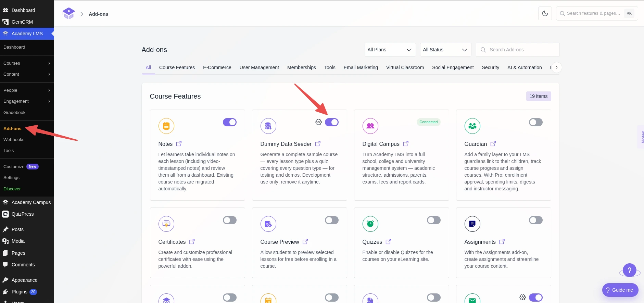The width and height of the screenshot is (644, 303).
Task: Enable the Course Preview toggle
Action: [x=332, y=220]
